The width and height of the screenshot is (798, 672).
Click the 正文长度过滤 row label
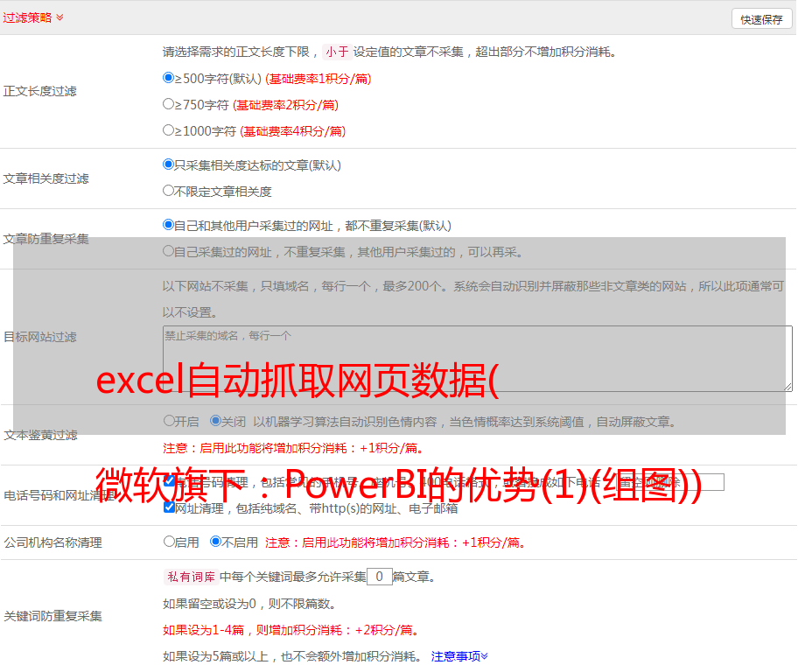pyautogui.click(x=39, y=91)
